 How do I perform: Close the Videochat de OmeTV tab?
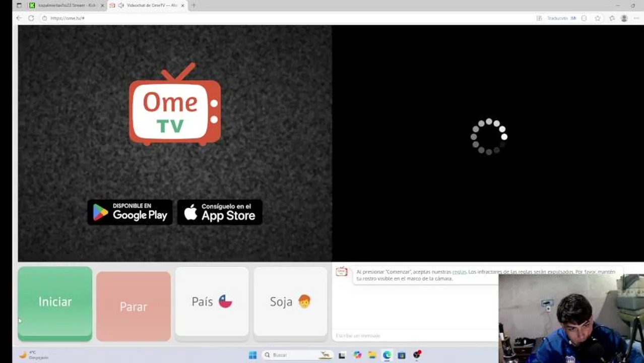[x=182, y=6]
